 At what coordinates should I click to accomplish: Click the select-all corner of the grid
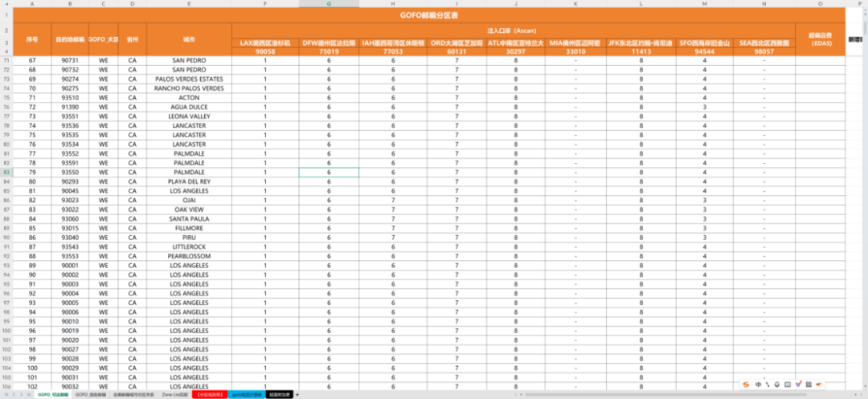point(7,4)
